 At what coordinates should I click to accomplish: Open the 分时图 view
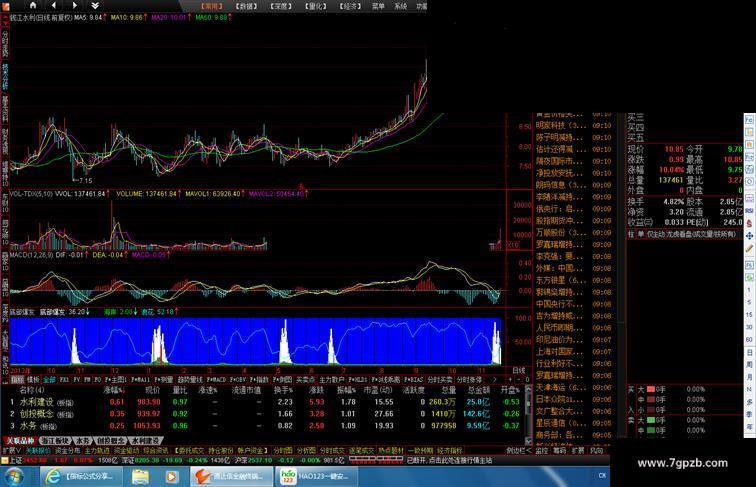pos(283,450)
